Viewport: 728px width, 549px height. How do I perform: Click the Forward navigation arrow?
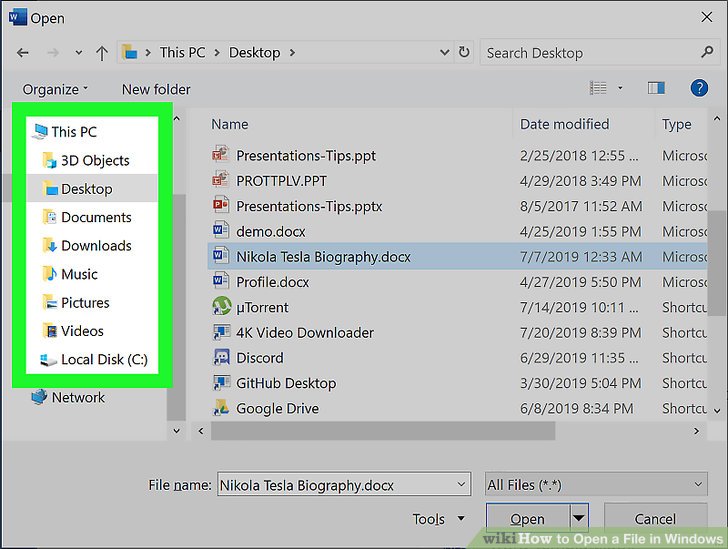[x=53, y=53]
